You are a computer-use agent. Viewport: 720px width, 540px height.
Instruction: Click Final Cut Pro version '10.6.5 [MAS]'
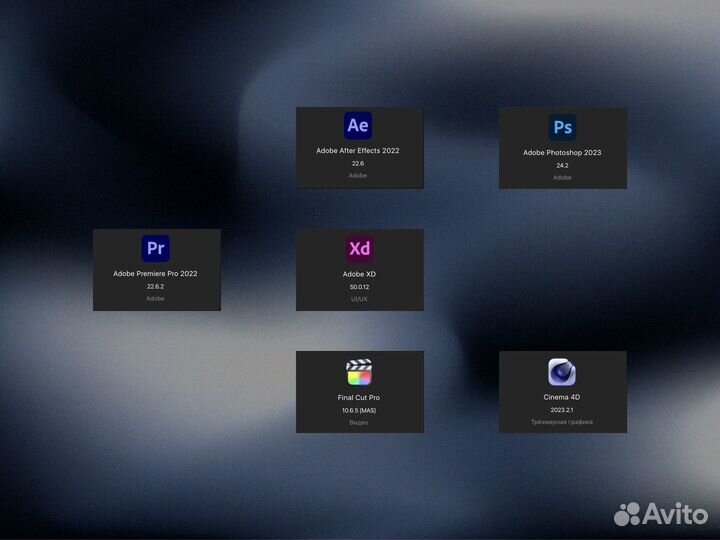click(x=359, y=411)
